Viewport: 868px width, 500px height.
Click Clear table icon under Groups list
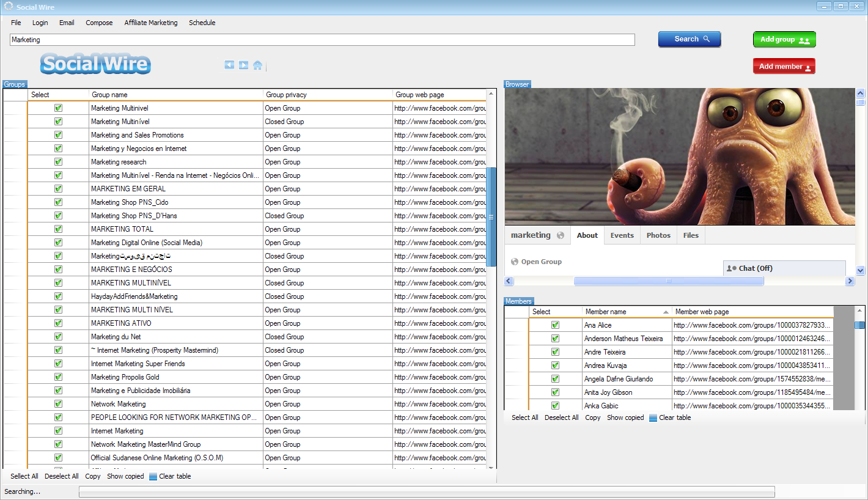[153, 477]
